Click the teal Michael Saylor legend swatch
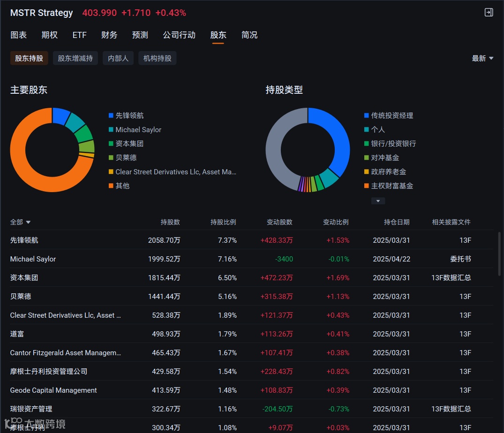 (111, 129)
